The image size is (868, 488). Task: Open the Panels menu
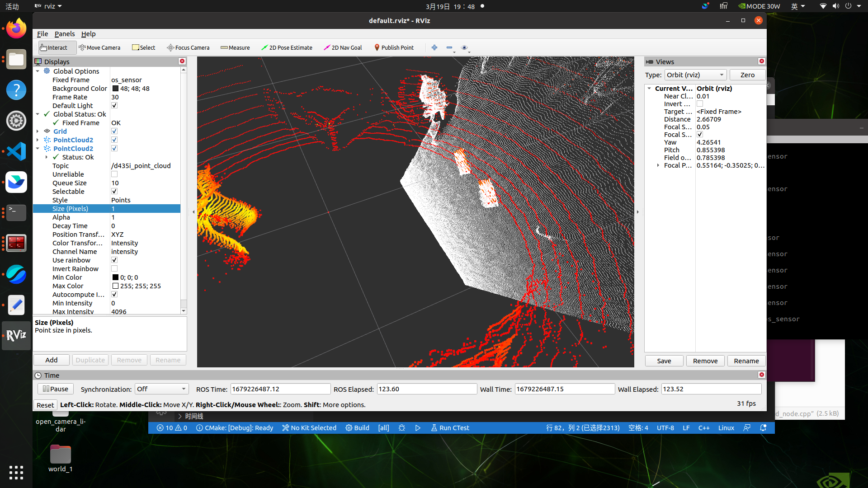65,34
